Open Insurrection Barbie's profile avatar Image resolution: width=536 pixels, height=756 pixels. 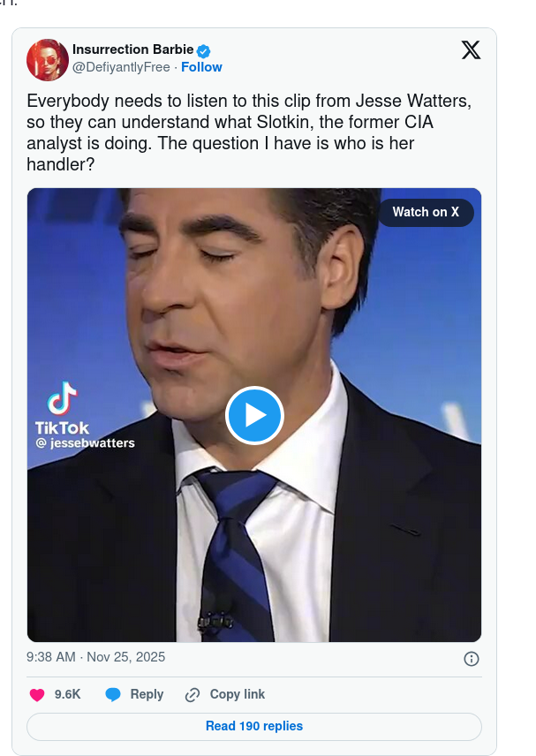[48, 59]
